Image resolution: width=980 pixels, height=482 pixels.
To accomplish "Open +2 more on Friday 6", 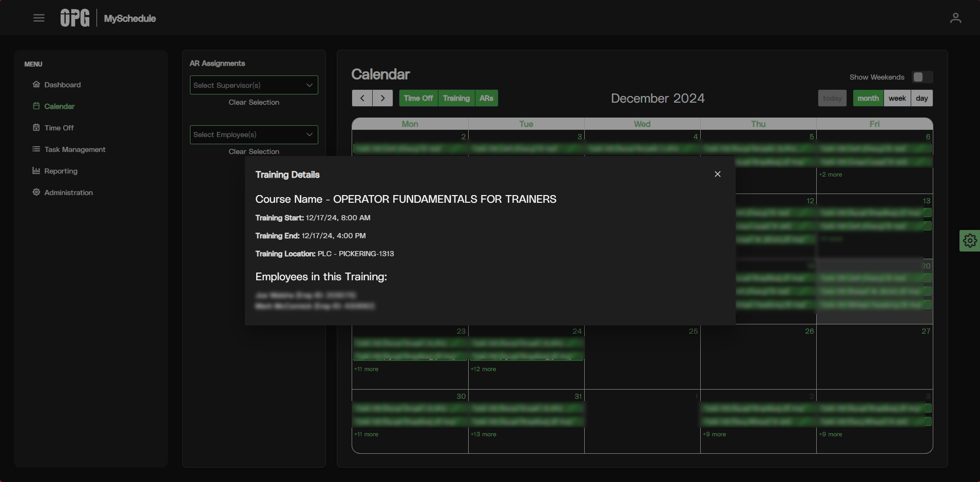I will click(830, 175).
